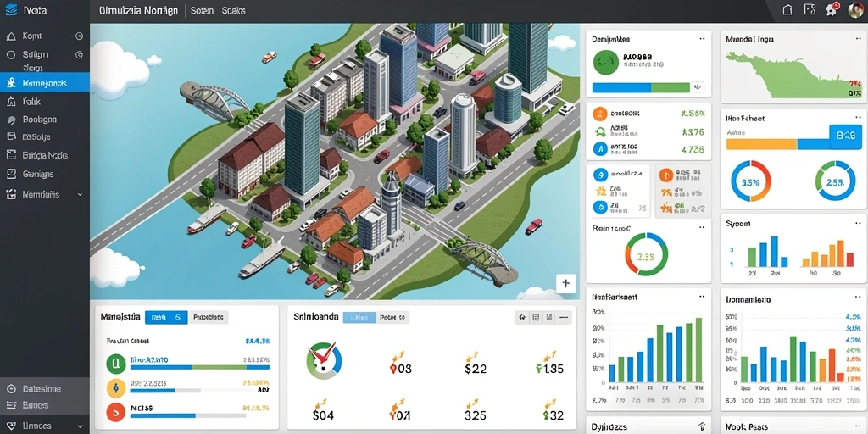Switch to the Snaks top tab
The width and height of the screenshot is (868, 434).
(x=234, y=10)
